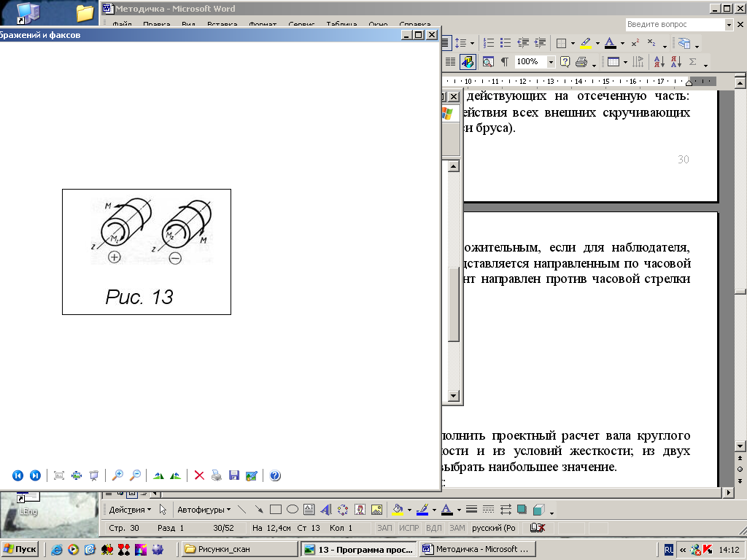Image resolution: width=747 pixels, height=560 pixels.
Task: Select the Arrow drawing tool
Action: tap(259, 510)
